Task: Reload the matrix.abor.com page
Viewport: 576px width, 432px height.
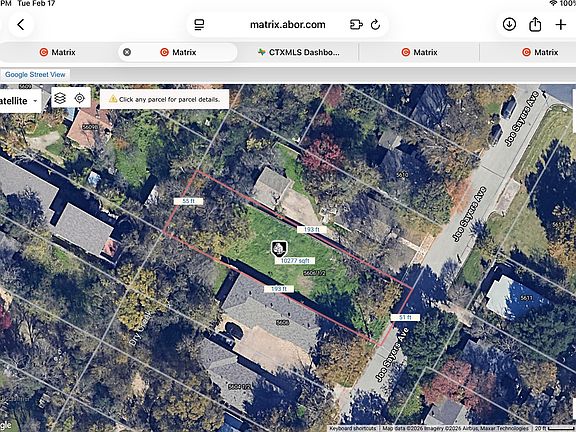Action: click(375, 25)
